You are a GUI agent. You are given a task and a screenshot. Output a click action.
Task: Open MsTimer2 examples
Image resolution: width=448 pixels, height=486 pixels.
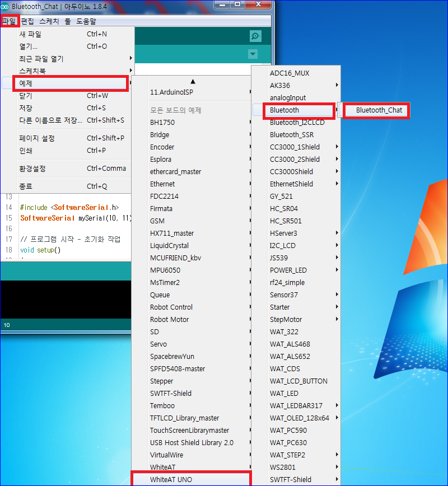[x=192, y=283]
